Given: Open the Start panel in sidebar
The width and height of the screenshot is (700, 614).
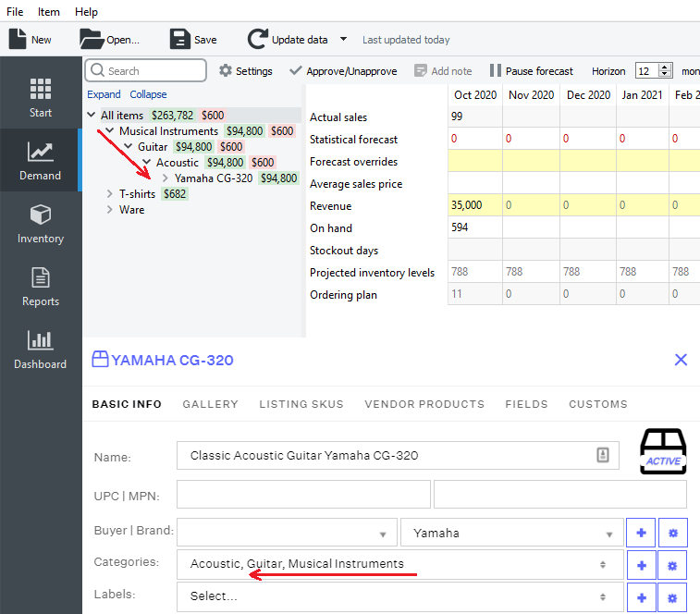Looking at the screenshot, I should click(41, 98).
